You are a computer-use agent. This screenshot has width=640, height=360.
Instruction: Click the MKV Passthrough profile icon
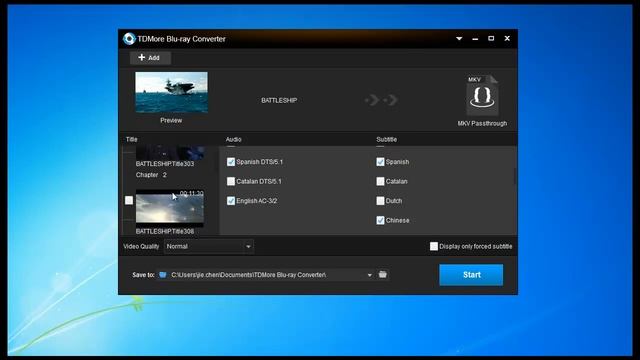[x=482, y=96]
